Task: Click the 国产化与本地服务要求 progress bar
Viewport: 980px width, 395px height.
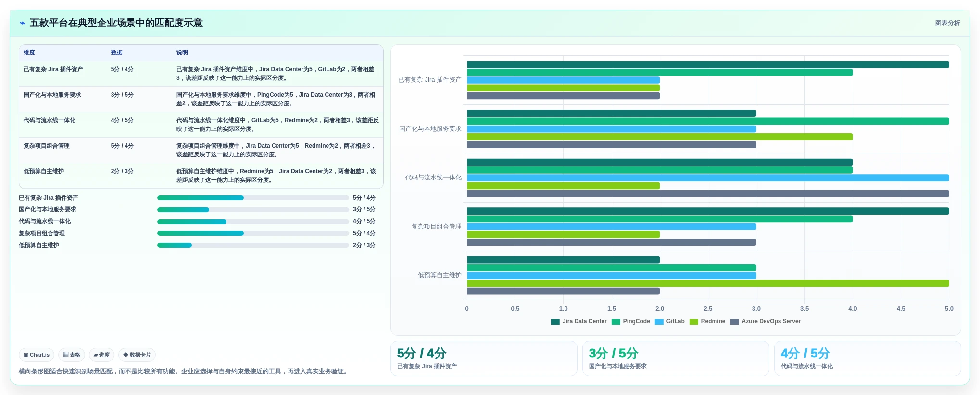Action: tap(253, 210)
